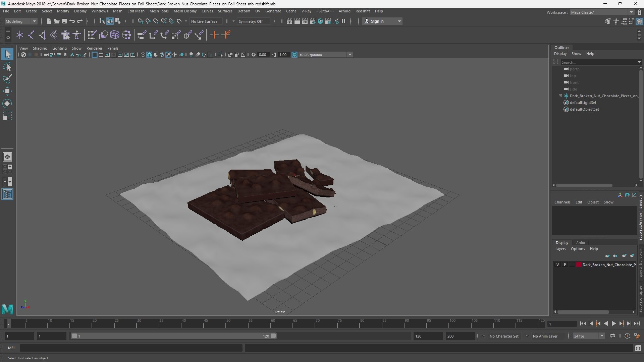Activate the Scale tool in toolbox

(7, 116)
